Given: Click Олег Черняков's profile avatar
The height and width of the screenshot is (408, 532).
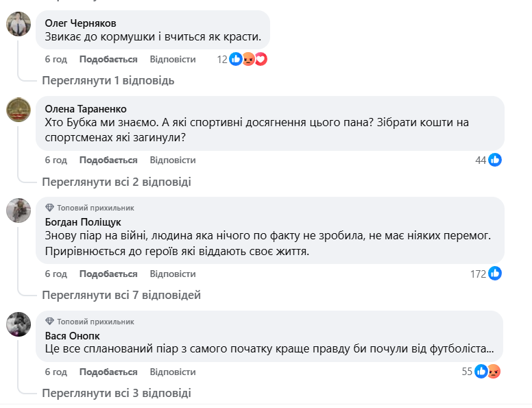Looking at the screenshot, I should tap(18, 24).
